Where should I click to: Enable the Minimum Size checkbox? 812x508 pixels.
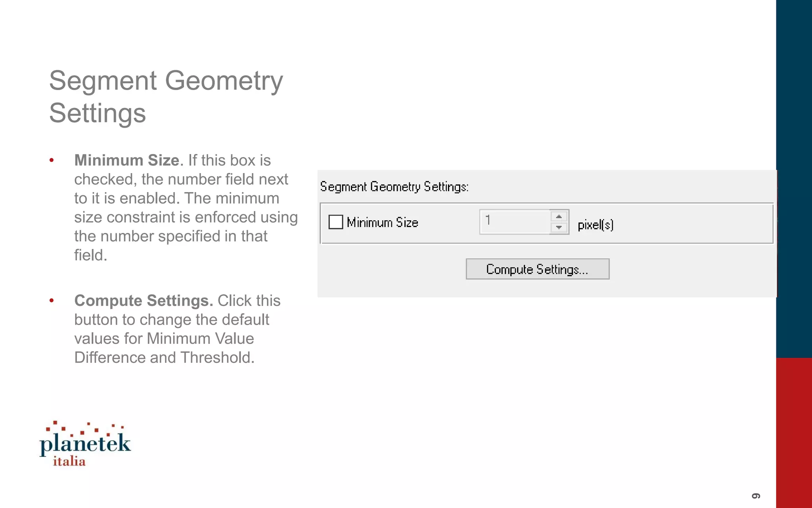tap(336, 222)
